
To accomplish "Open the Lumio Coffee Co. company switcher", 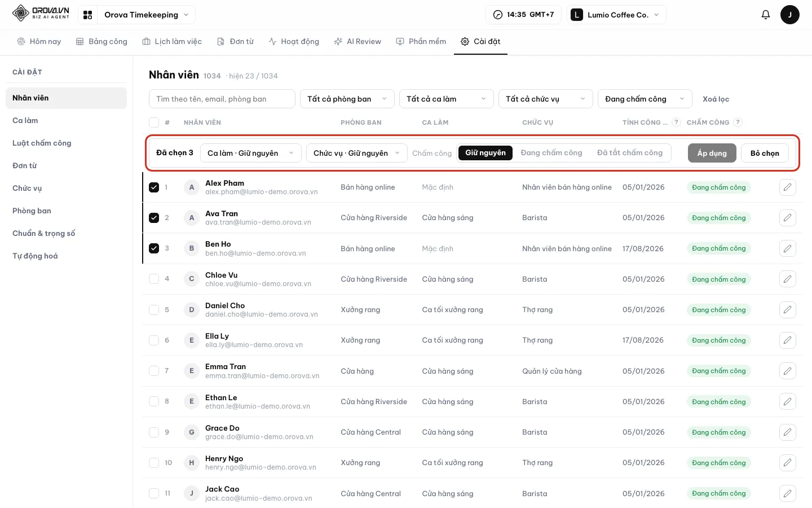I will coord(616,15).
